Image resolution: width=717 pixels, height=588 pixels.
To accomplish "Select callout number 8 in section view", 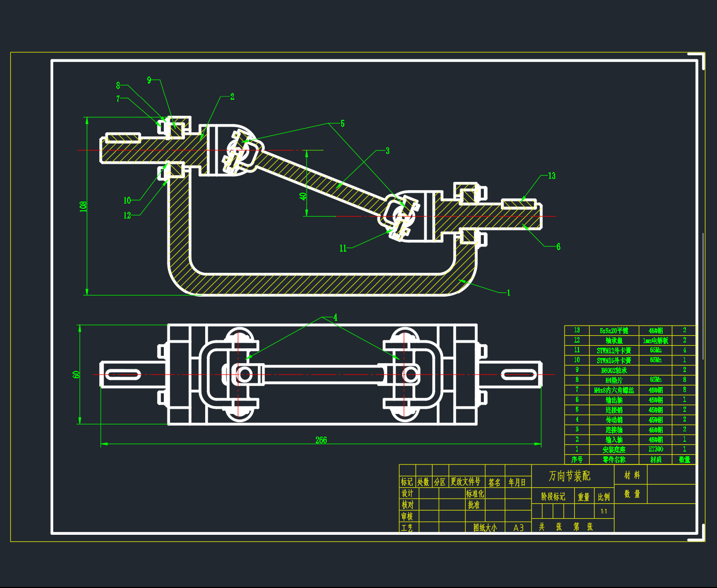I will click(x=118, y=85).
